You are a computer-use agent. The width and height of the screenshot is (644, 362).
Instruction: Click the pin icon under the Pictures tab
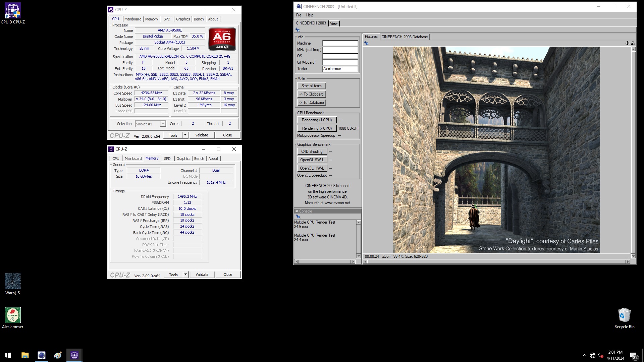point(366,43)
